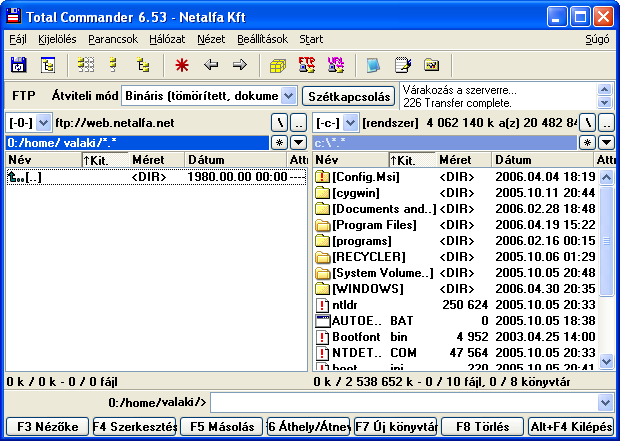Open the new FTP URL connection icon

336,65
